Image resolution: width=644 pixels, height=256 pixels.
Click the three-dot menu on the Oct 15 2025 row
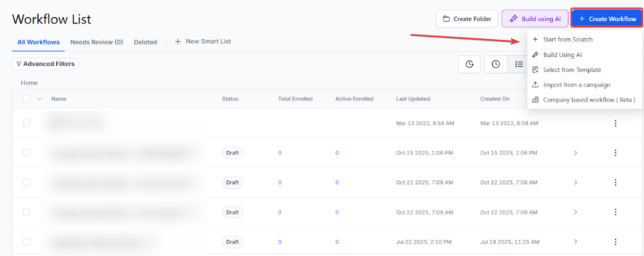point(615,153)
